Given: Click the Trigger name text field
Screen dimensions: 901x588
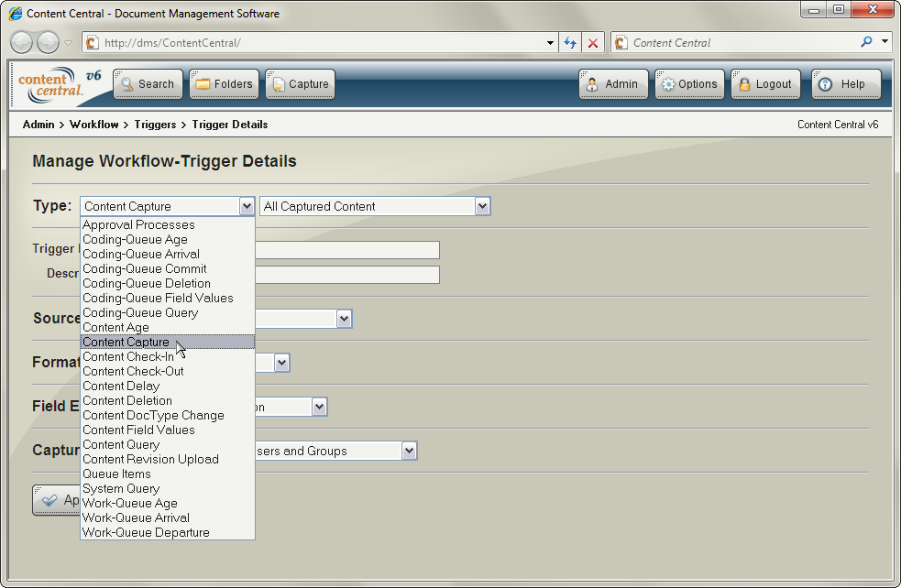Looking at the screenshot, I should [x=347, y=250].
